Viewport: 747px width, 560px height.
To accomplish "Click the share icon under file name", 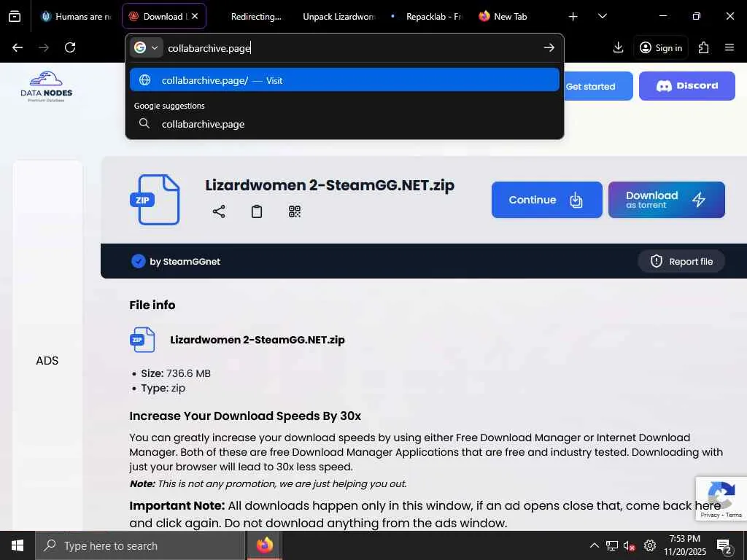I will tap(219, 211).
